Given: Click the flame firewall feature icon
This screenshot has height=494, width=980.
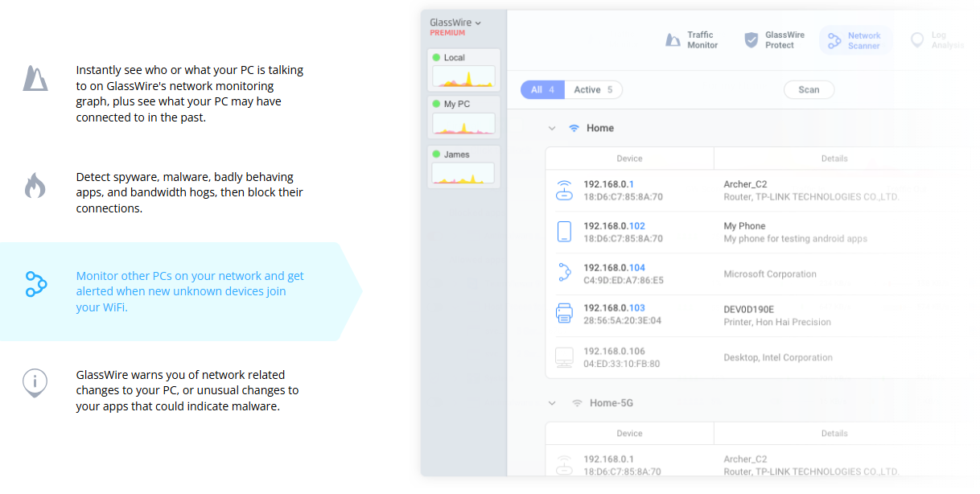Looking at the screenshot, I should pyautogui.click(x=35, y=185).
